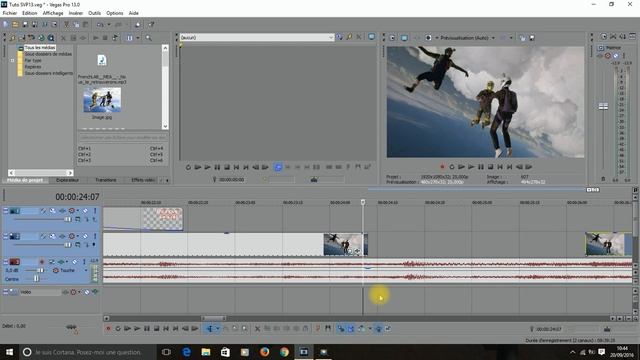Toggle loop playback in timeline transport

click(118, 329)
